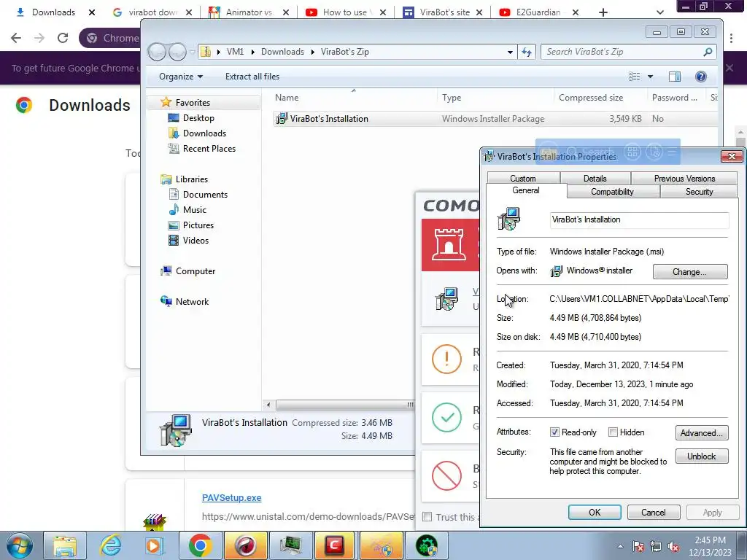Click the Explorer help question mark icon
The height and width of the screenshot is (560, 747).
click(700, 77)
